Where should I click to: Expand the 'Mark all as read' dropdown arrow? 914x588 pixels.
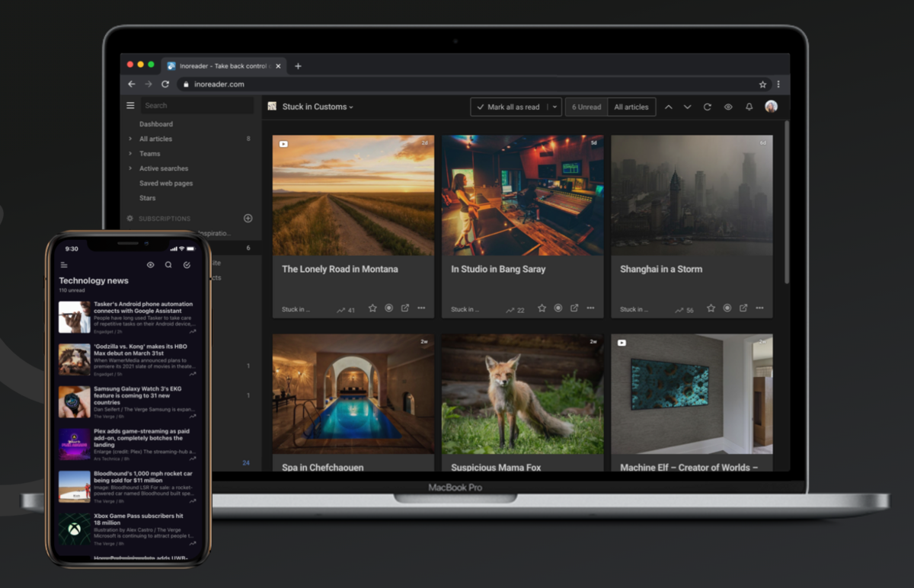coord(555,107)
